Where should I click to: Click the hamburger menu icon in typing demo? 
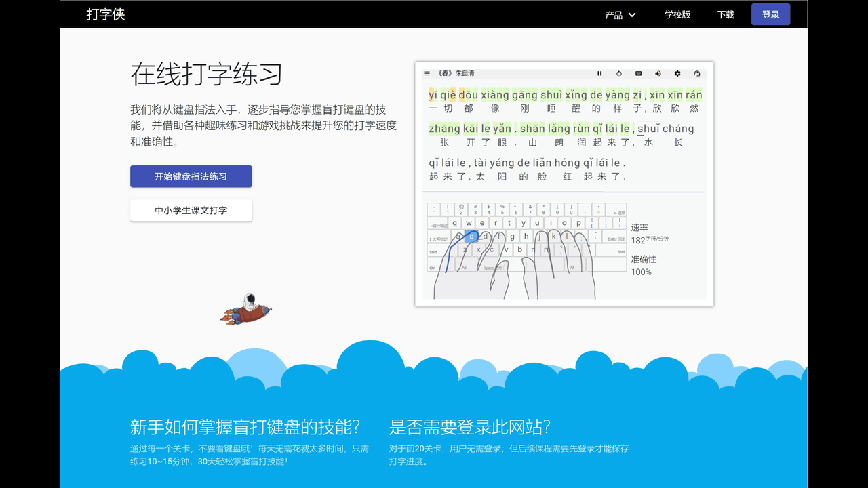[427, 73]
